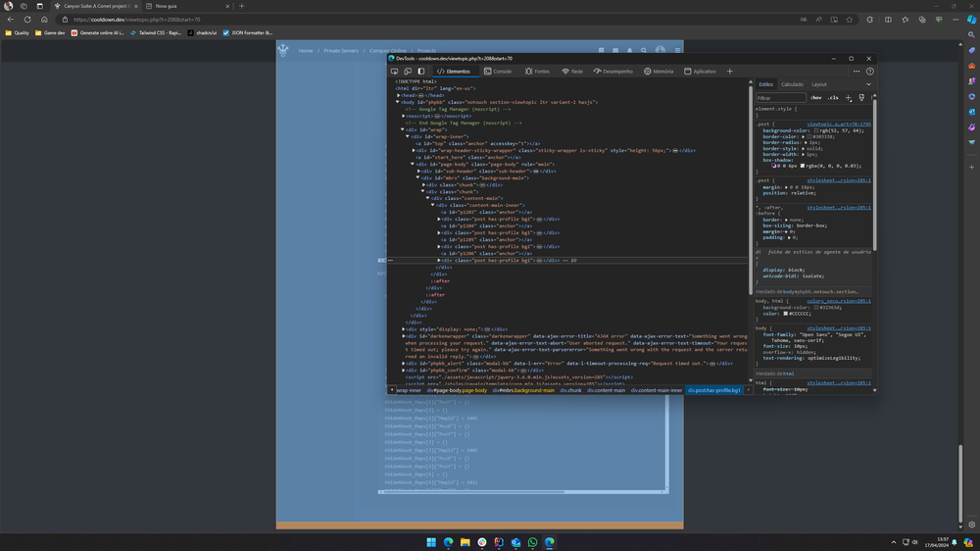This screenshot has height=551, width=980.
Task: Open a new browser tab
Action: (242, 6)
